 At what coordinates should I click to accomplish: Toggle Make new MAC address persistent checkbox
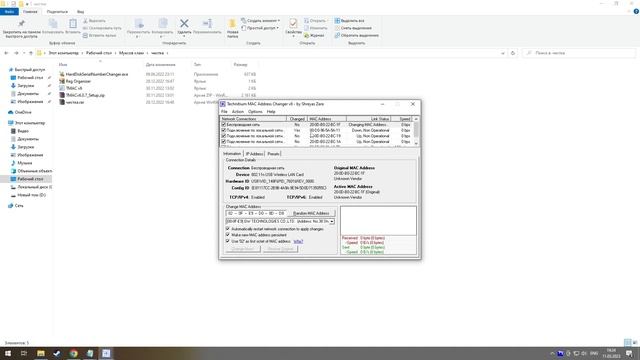click(228, 235)
